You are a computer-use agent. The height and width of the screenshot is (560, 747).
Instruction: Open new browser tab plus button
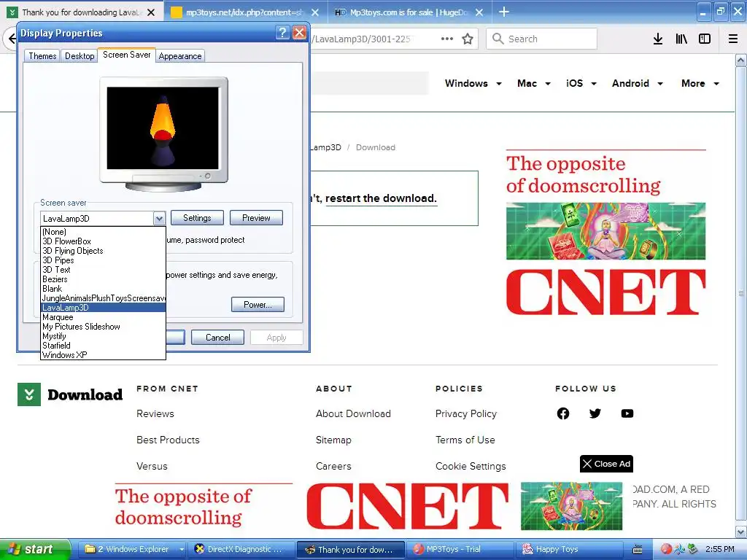tap(503, 12)
